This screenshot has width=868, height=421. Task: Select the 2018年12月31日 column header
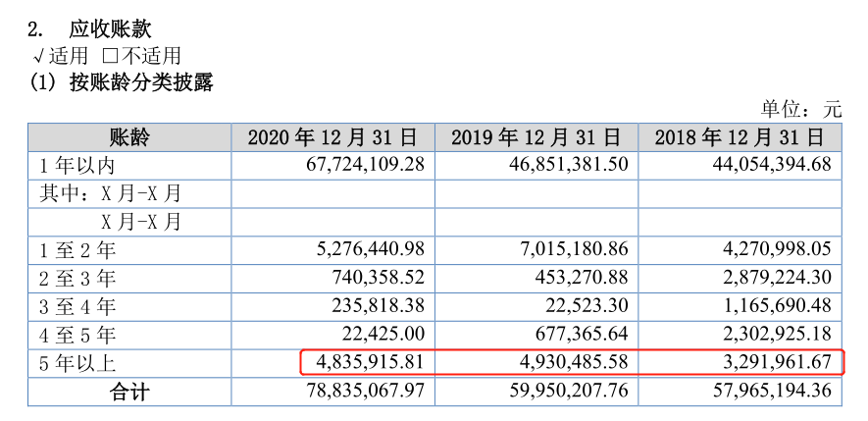click(740, 136)
